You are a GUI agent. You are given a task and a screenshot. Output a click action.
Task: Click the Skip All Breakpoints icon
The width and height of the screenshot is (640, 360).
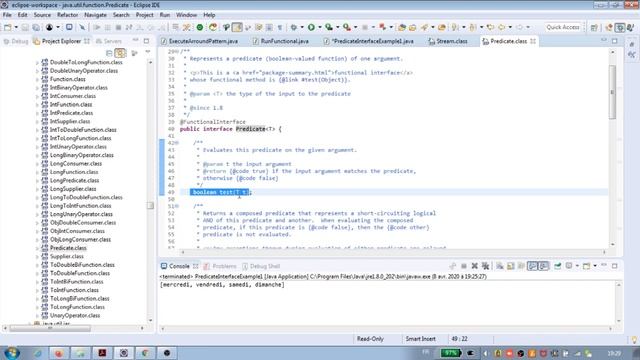(82, 27)
